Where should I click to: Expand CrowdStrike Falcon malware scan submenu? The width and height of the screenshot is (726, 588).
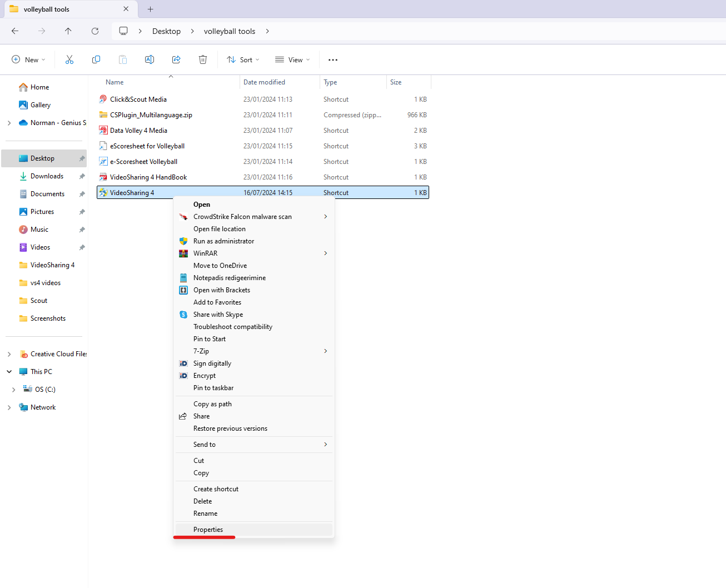[x=326, y=217]
